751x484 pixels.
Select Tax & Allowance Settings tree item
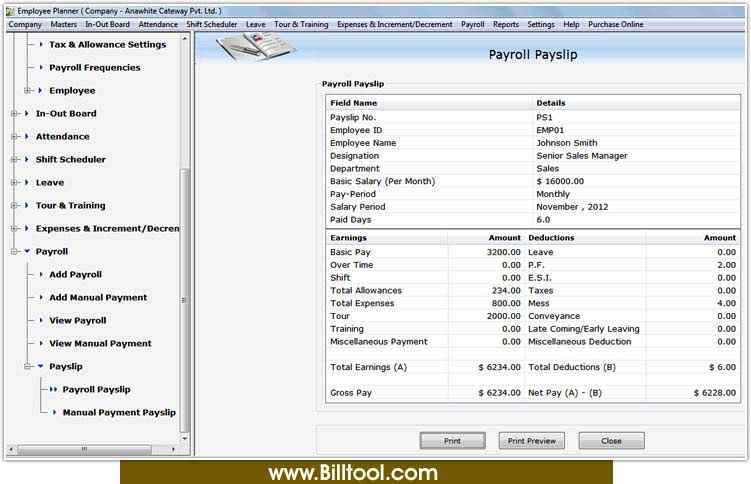tap(108, 45)
